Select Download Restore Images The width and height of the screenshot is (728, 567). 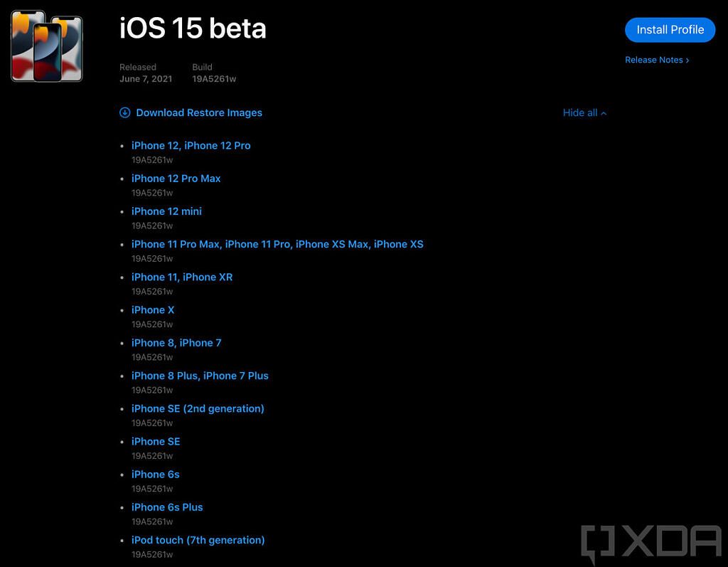point(198,112)
